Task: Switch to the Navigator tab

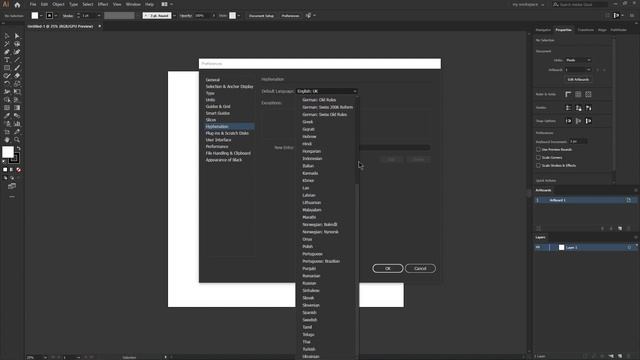Action: (543, 30)
